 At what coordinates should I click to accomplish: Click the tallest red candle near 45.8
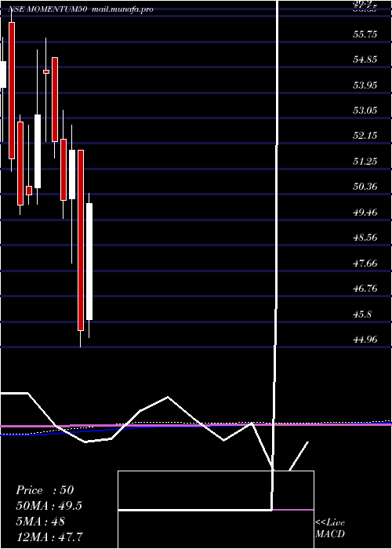(81, 240)
